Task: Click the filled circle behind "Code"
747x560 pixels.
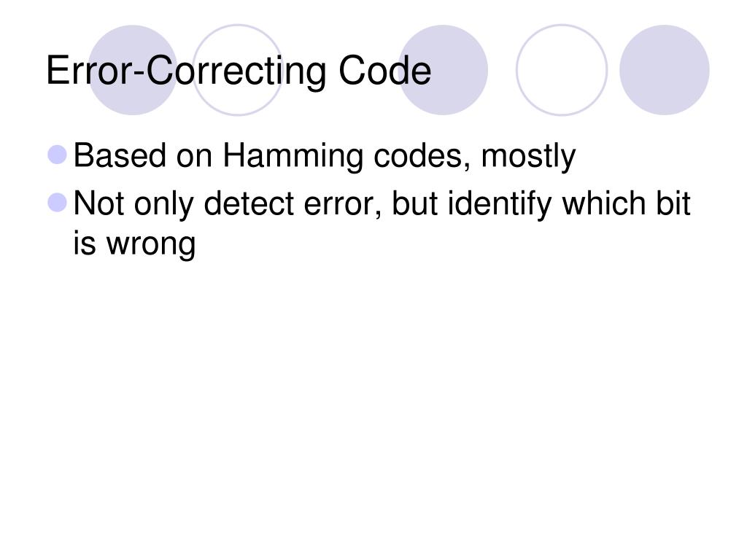Action: click(443, 70)
